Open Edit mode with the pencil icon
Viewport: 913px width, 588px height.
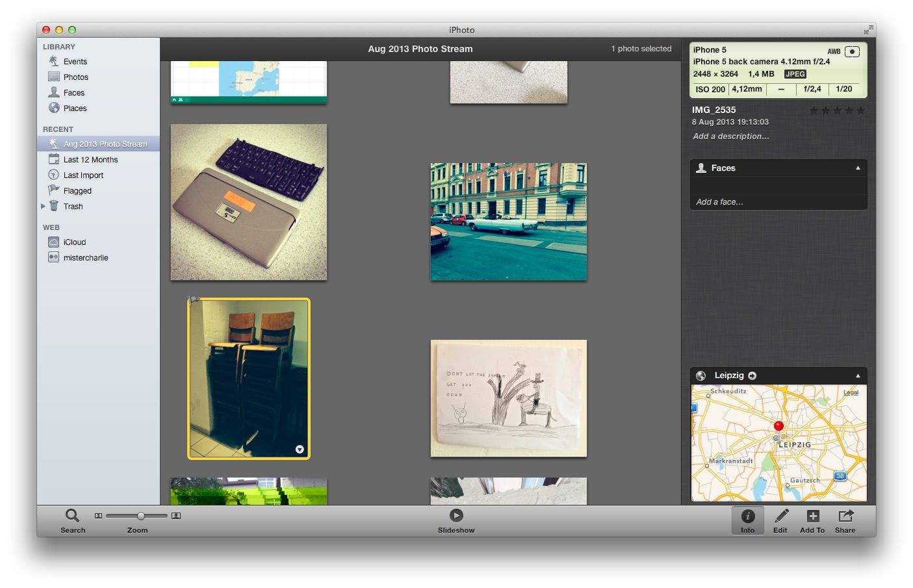780,517
